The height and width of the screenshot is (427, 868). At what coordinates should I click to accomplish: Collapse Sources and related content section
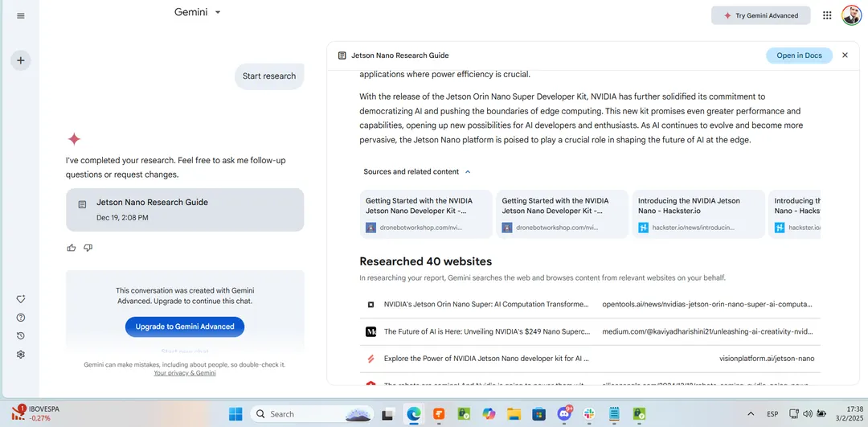(417, 172)
